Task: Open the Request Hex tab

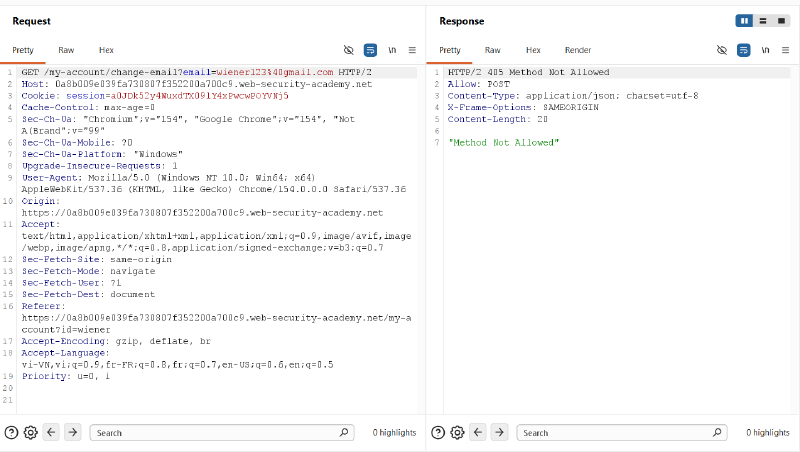Action: coord(106,50)
